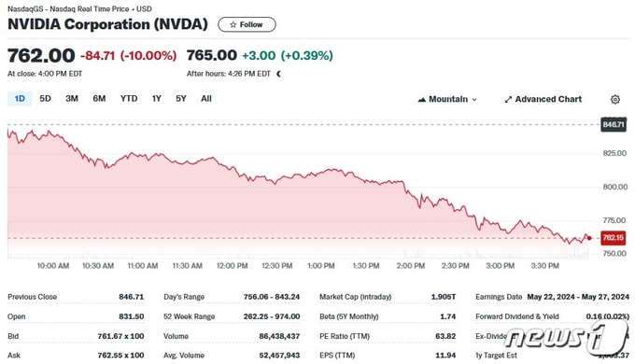Expand the Mountain chart style dropdown
The width and height of the screenshot is (635, 364).
[447, 99]
